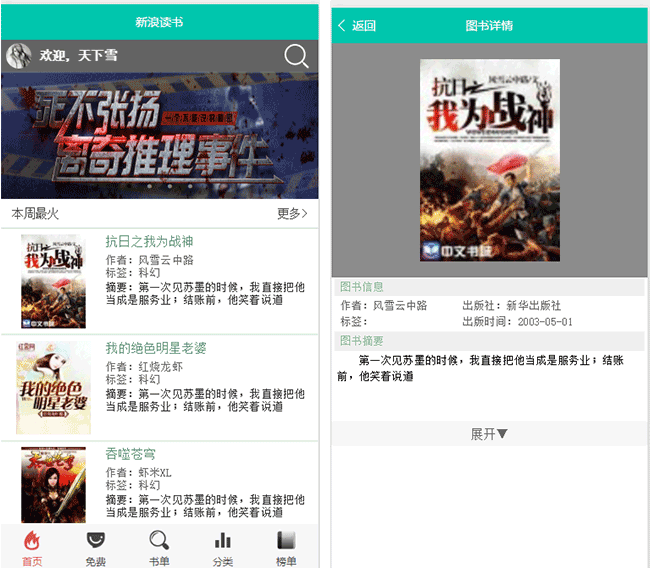
Task: Open the 书单 tab in bottom bar
Action: [x=159, y=548]
